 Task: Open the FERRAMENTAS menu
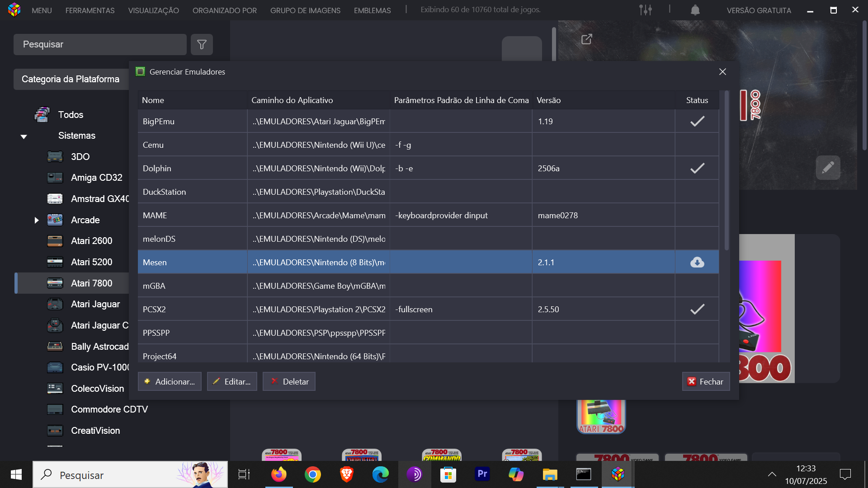90,10
